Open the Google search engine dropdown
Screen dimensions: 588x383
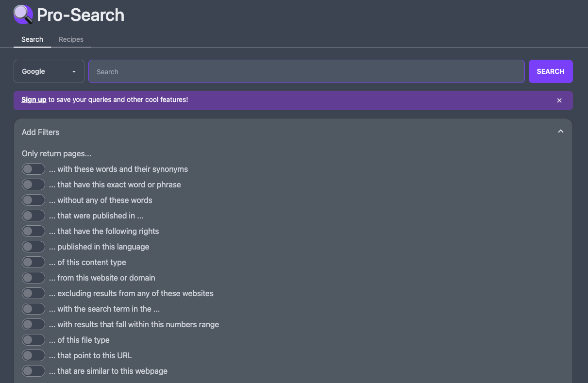[x=49, y=71]
